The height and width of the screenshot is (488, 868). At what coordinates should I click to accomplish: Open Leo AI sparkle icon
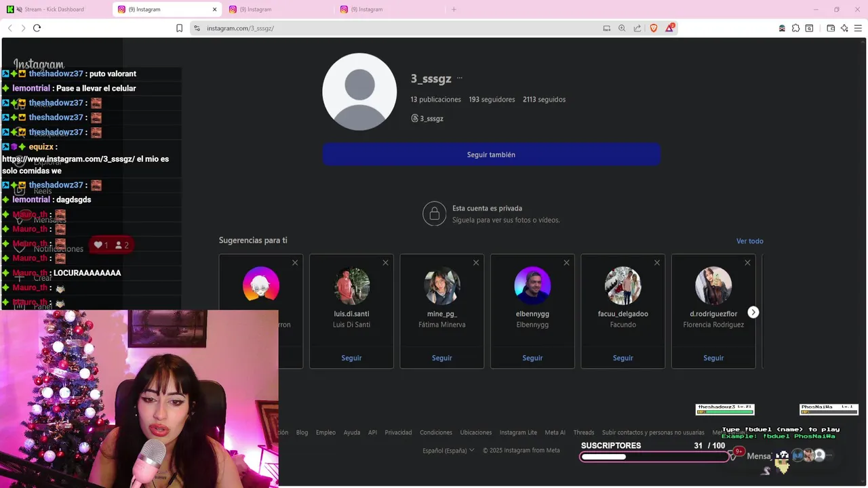[844, 28]
